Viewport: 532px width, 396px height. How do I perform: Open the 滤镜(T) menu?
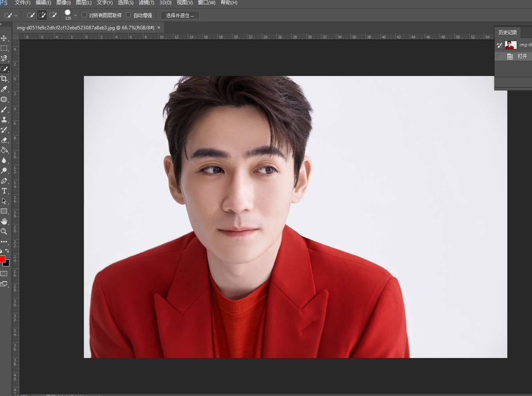[x=146, y=3]
